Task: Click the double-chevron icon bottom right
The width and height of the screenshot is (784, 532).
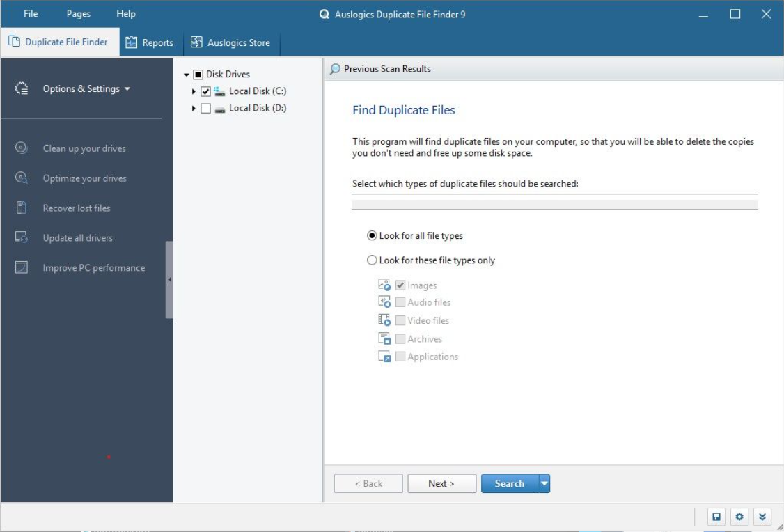Action: point(762,517)
